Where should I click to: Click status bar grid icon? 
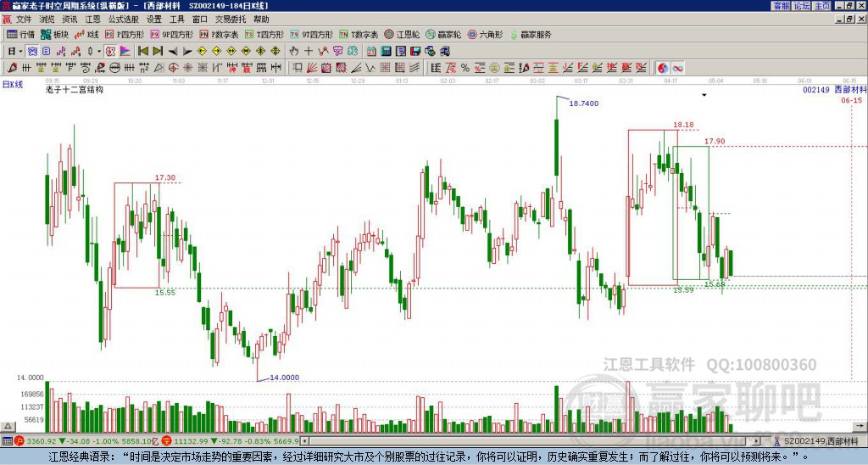pos(7,441)
